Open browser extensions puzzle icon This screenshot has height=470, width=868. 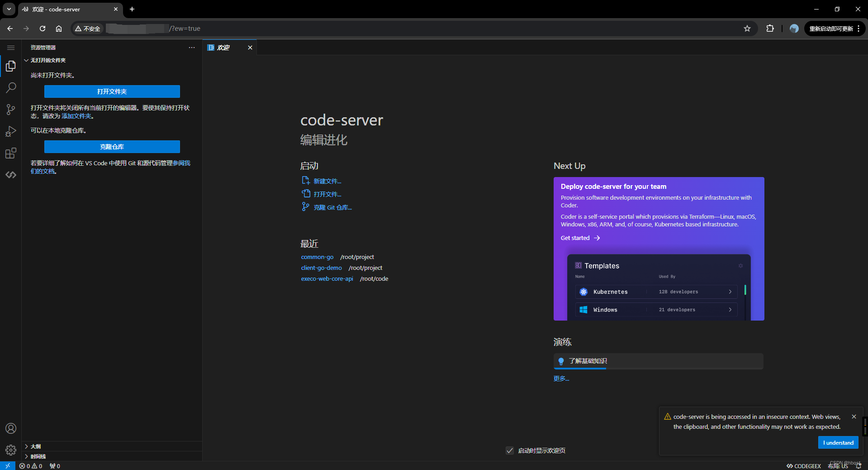click(770, 29)
